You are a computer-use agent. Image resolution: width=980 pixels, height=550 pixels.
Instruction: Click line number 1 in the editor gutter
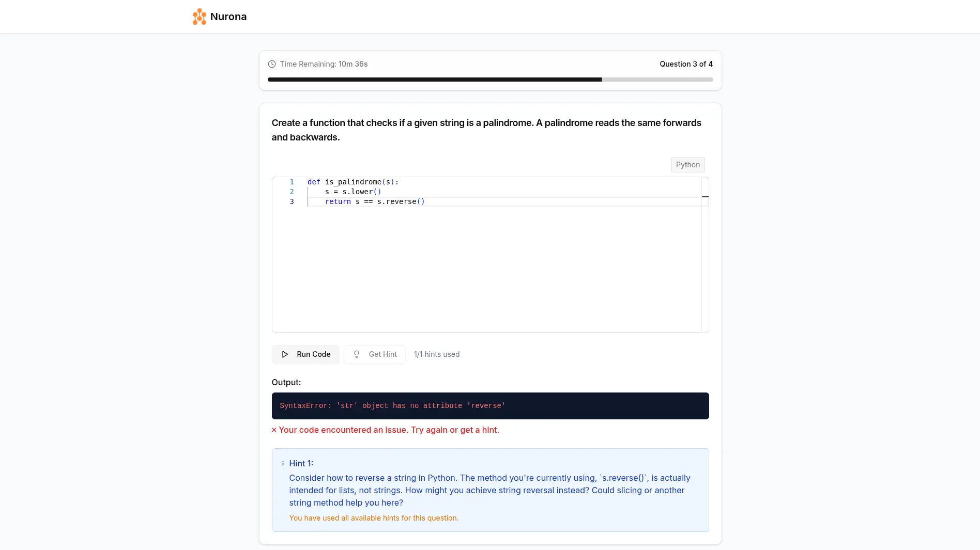[x=292, y=182]
